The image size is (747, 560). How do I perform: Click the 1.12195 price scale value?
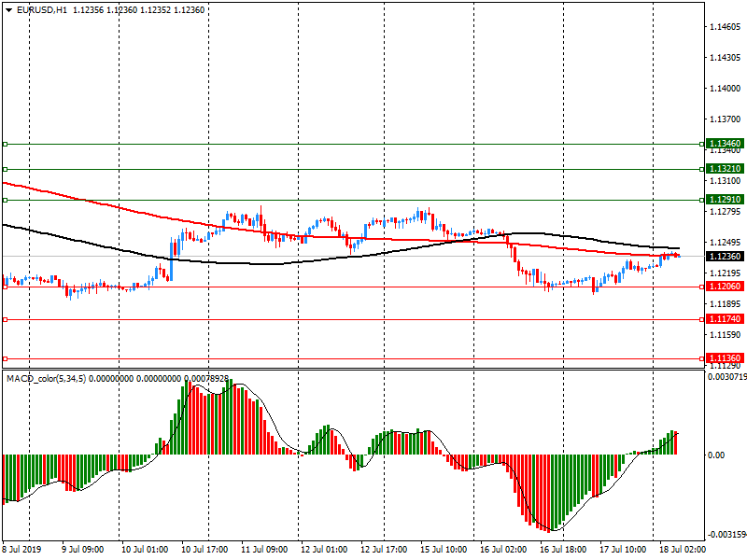point(726,273)
